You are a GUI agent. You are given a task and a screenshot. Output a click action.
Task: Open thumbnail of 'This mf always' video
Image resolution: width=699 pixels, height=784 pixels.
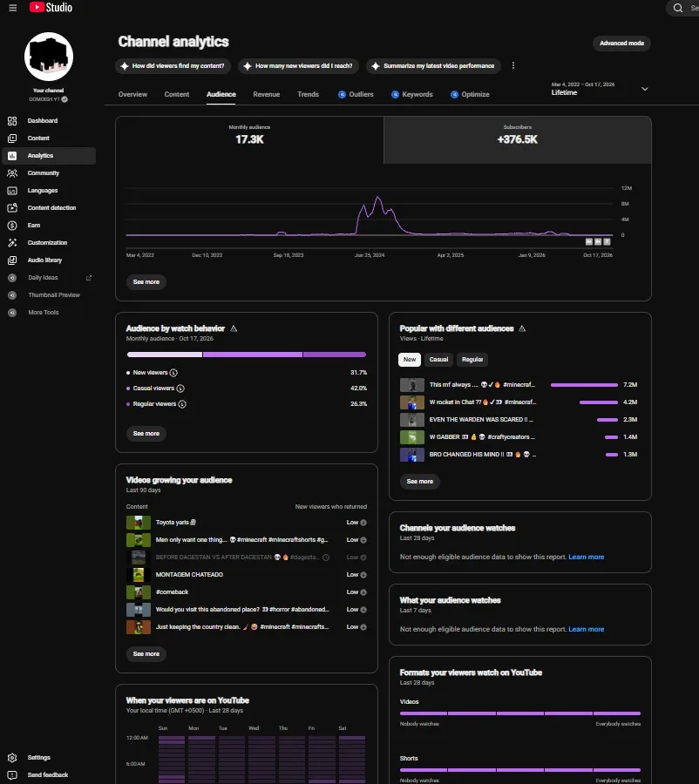click(411, 385)
